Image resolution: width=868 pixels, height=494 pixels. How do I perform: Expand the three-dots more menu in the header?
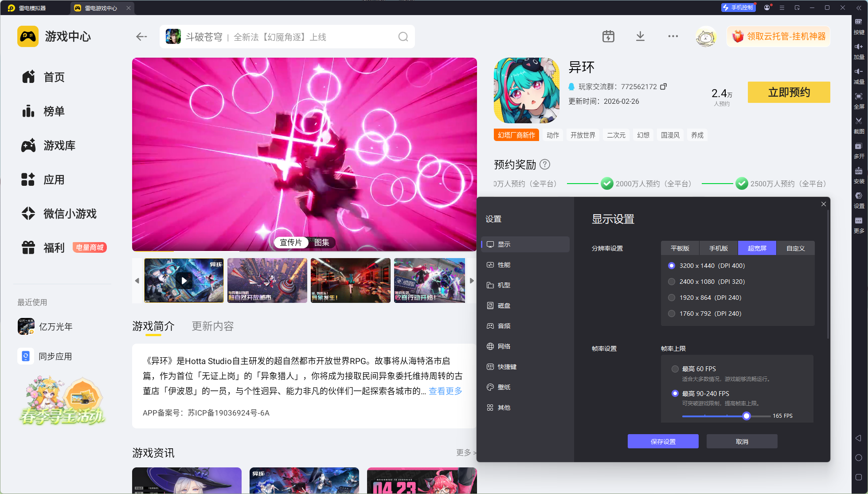pos(673,36)
